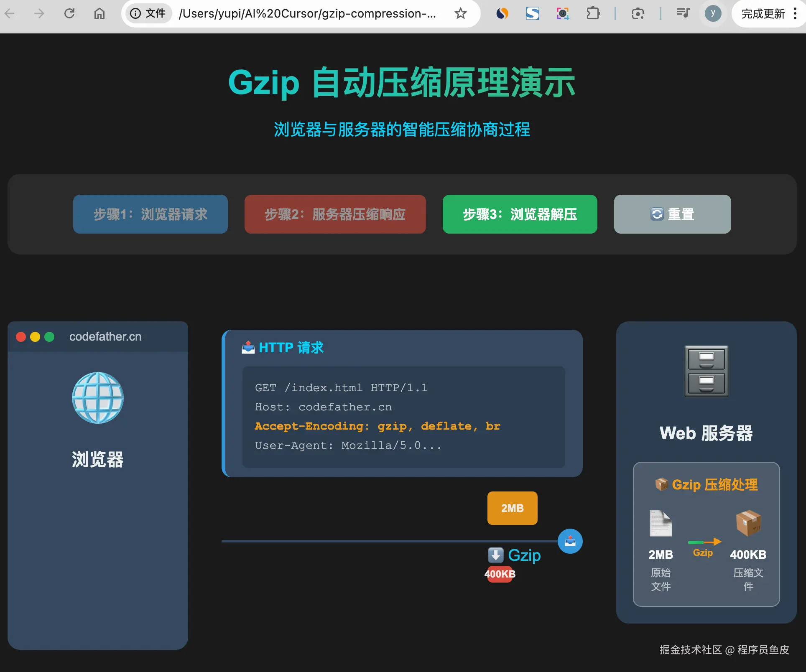Bookmark page with the star icon
This screenshot has height=672, width=806.
click(x=460, y=14)
